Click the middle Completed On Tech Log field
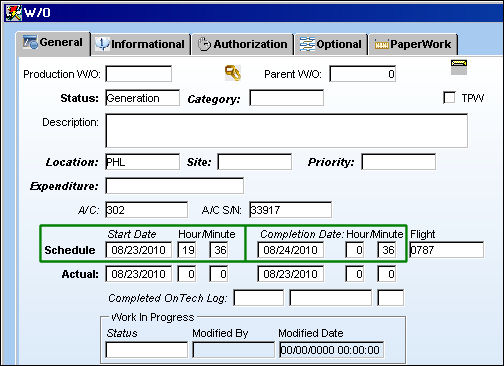The width and height of the screenshot is (504, 366). coord(331,298)
